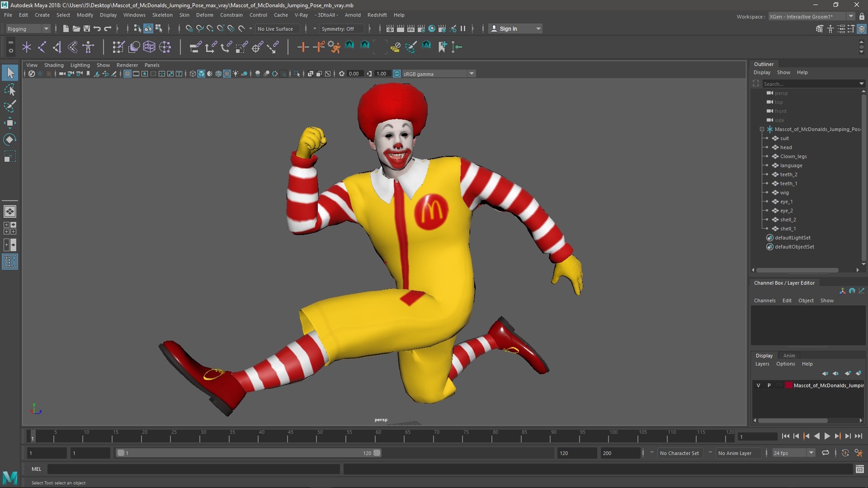Viewport: 868px width, 488px height.
Task: Open the Sign In dropdown
Action: pos(515,28)
